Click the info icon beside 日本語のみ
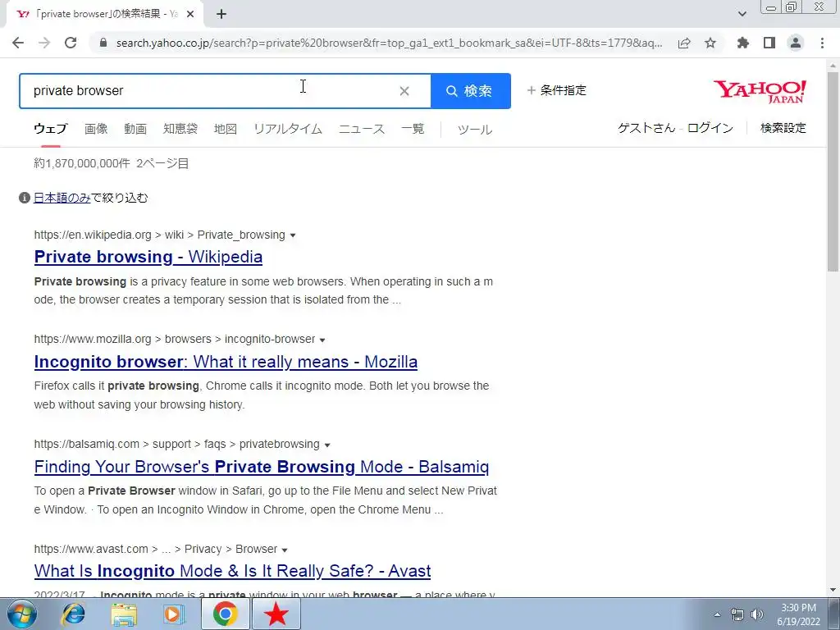Image resolution: width=840 pixels, height=630 pixels. coord(24,198)
